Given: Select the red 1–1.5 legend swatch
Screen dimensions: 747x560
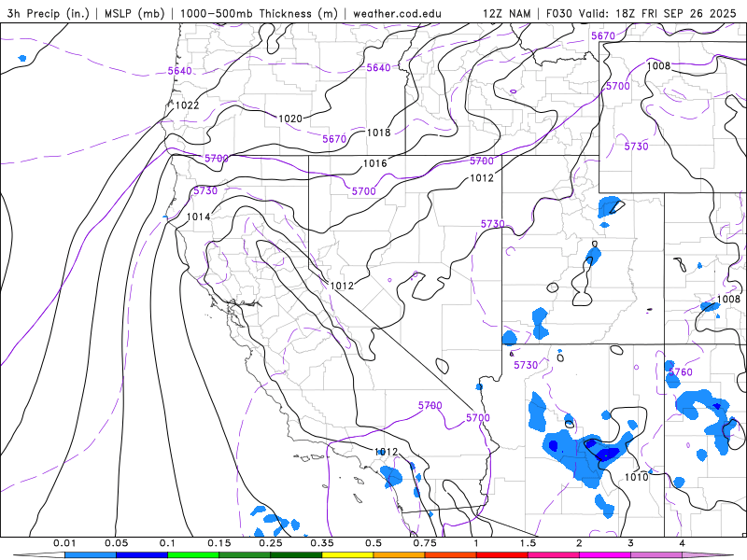Looking at the screenshot, I should click(502, 554).
